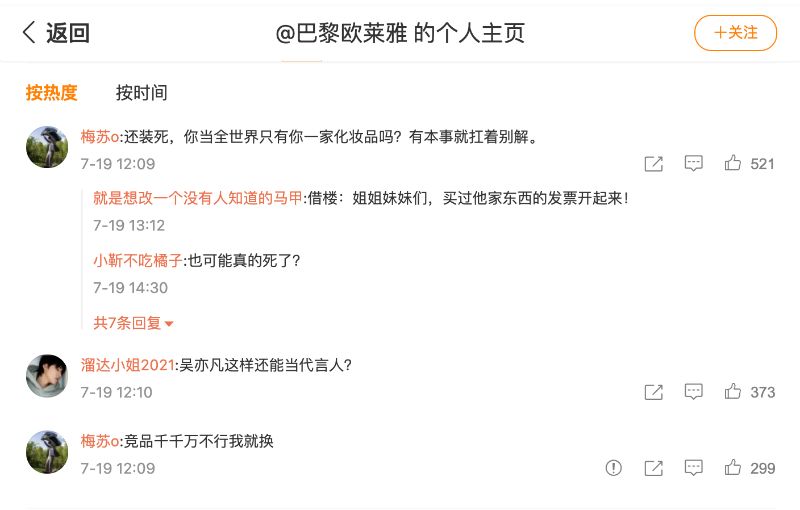
Task: Sort comments by 按热度 tab
Action: (52, 93)
